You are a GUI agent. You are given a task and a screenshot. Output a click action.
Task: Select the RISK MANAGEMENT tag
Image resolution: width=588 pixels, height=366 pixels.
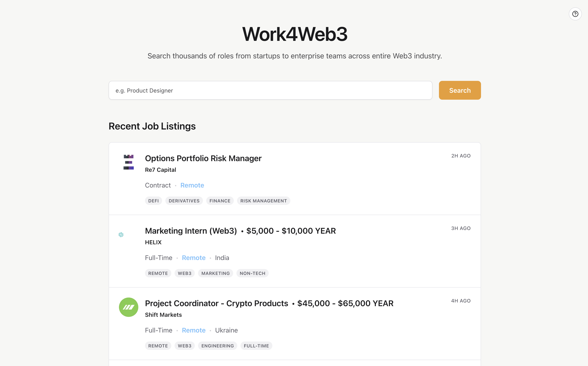[x=263, y=201]
